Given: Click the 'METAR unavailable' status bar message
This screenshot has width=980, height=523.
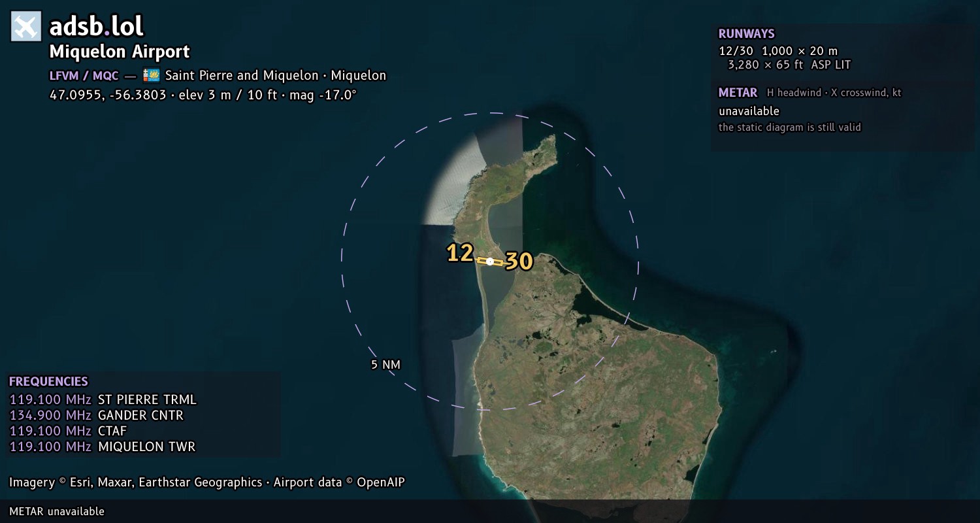Looking at the screenshot, I should [57, 511].
